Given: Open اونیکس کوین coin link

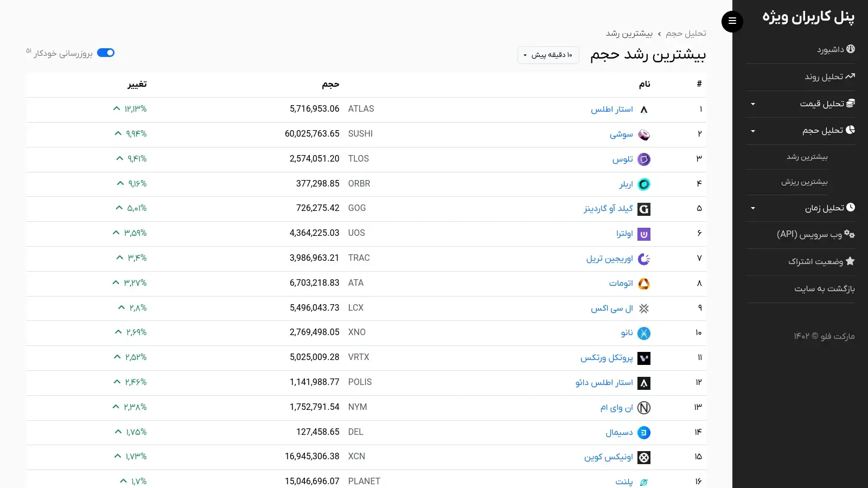Looking at the screenshot, I should click(x=609, y=457).
